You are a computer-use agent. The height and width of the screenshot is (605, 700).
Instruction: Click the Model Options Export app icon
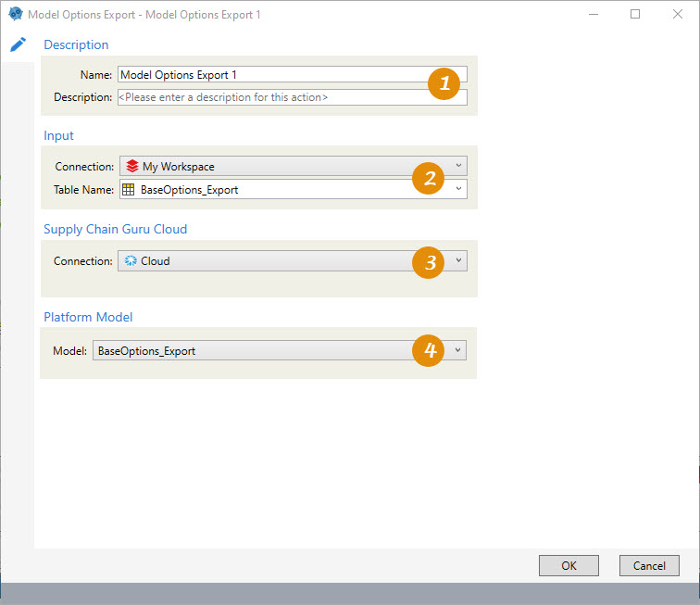[x=16, y=14]
